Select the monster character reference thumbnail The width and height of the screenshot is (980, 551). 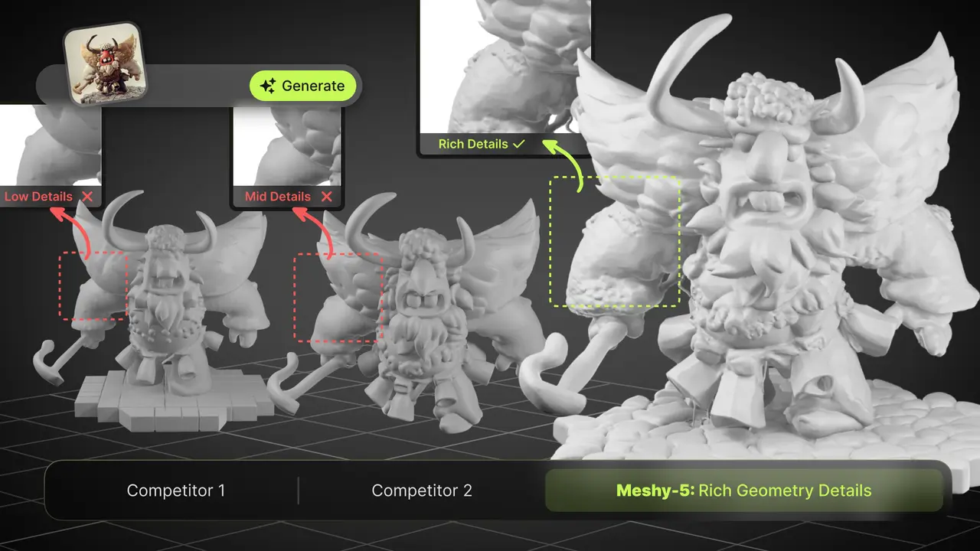106,62
